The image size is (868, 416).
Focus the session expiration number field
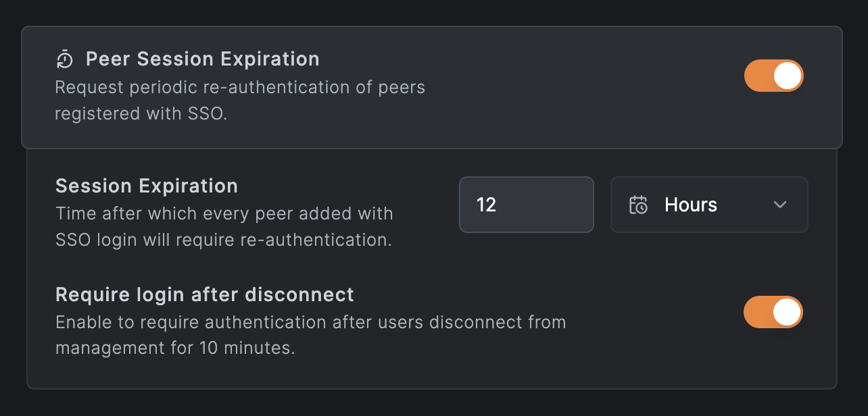click(526, 205)
